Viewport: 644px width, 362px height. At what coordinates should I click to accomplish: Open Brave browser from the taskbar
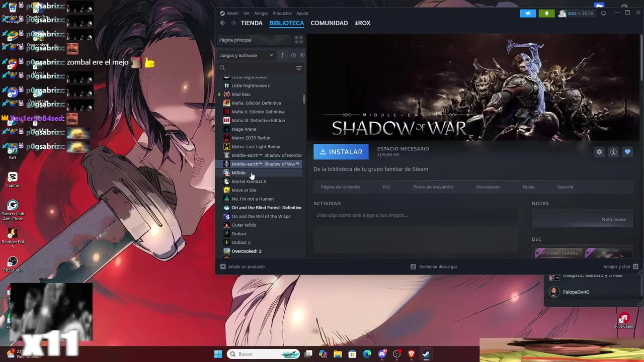coord(412,354)
